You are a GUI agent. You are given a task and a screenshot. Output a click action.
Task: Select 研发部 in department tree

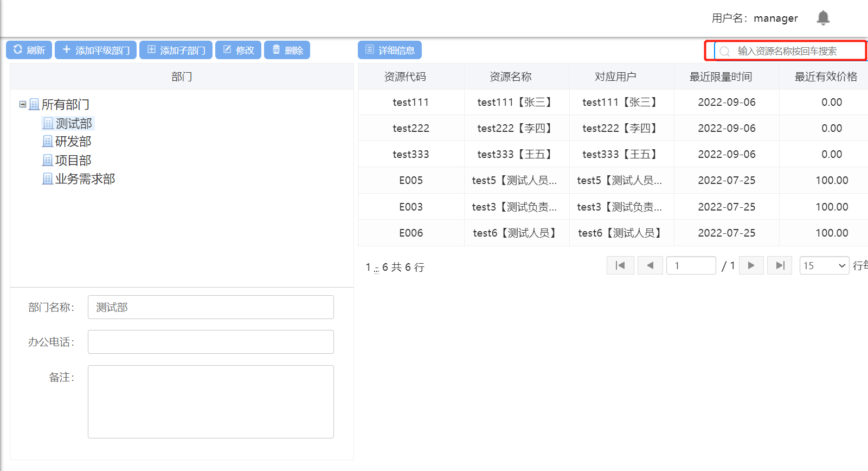click(73, 142)
